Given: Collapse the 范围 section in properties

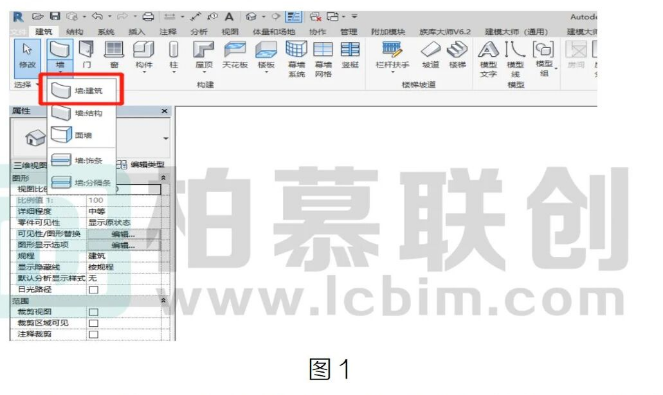Looking at the screenshot, I should (163, 300).
